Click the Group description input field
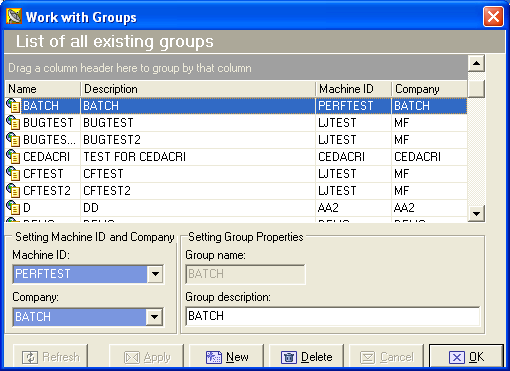Image resolution: width=510 pixels, height=371 pixels. click(333, 316)
